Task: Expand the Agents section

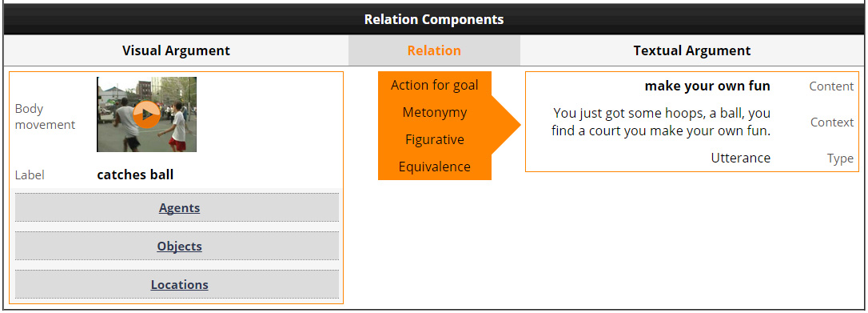Action: point(179,208)
